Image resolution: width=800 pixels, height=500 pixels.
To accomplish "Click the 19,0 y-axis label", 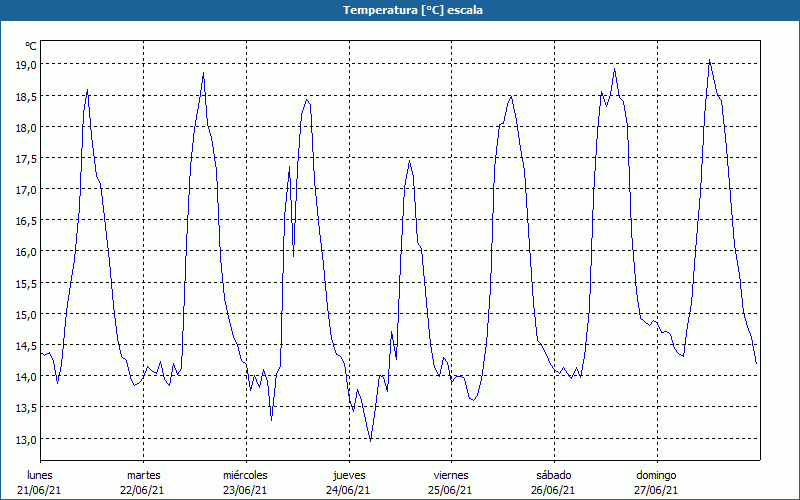I will coord(26,65).
